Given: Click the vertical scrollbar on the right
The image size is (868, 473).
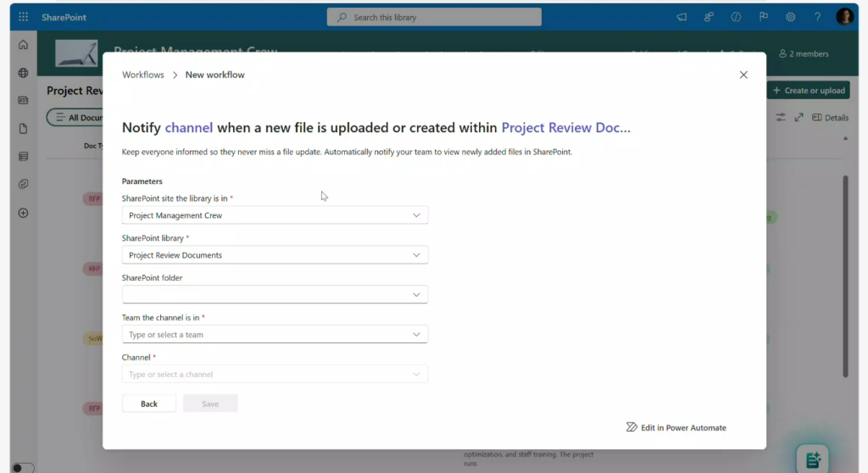Looking at the screenshot, I should (x=845, y=276).
